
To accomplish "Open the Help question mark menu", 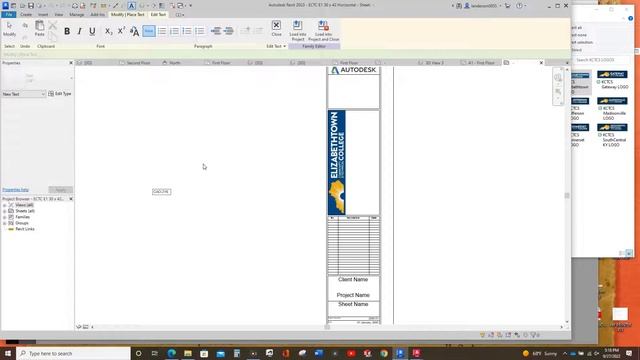I will 519,6.
